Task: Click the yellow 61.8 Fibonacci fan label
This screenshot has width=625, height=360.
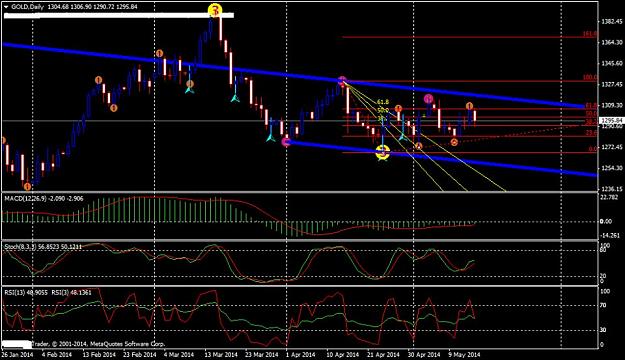Action: pos(383,102)
